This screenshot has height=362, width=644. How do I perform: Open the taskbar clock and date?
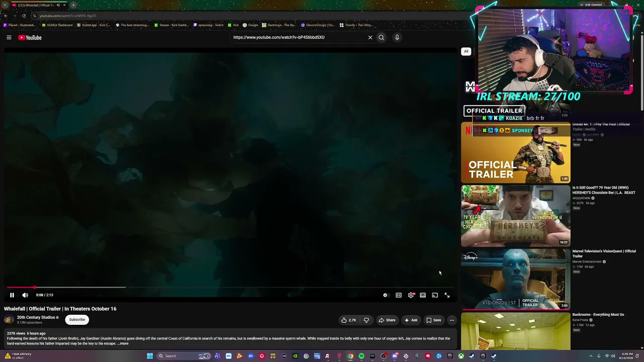tap(627, 356)
